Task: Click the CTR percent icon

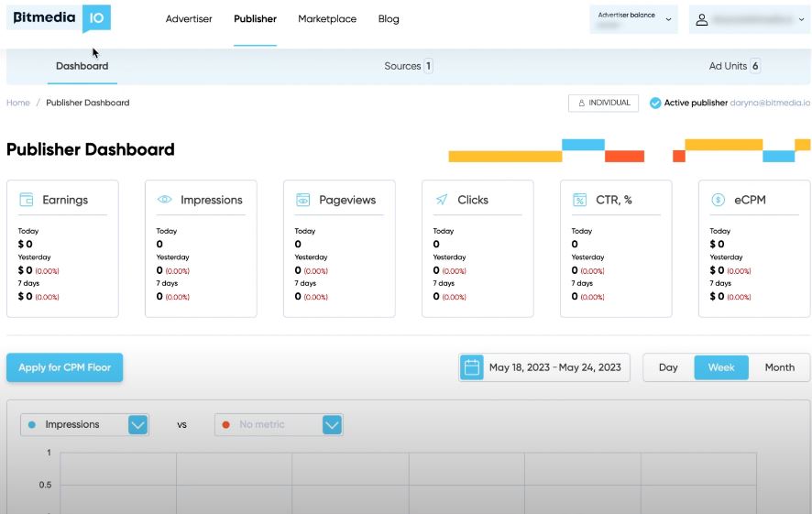Action: (580, 200)
